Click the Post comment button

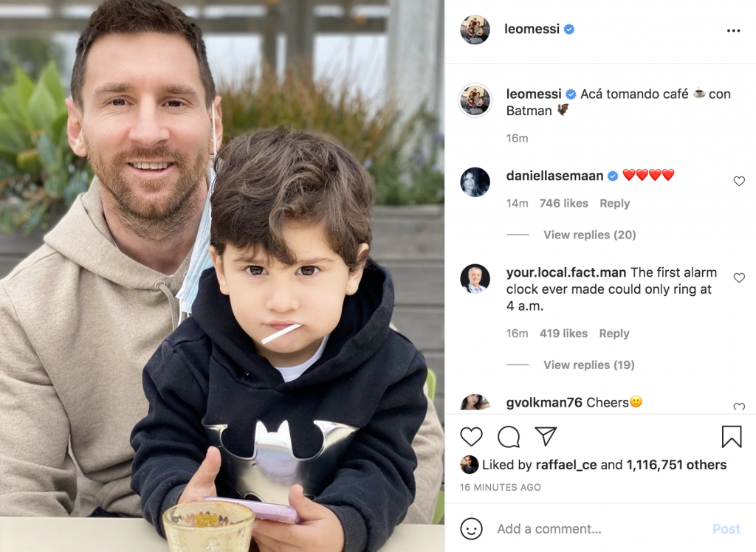[726, 529]
